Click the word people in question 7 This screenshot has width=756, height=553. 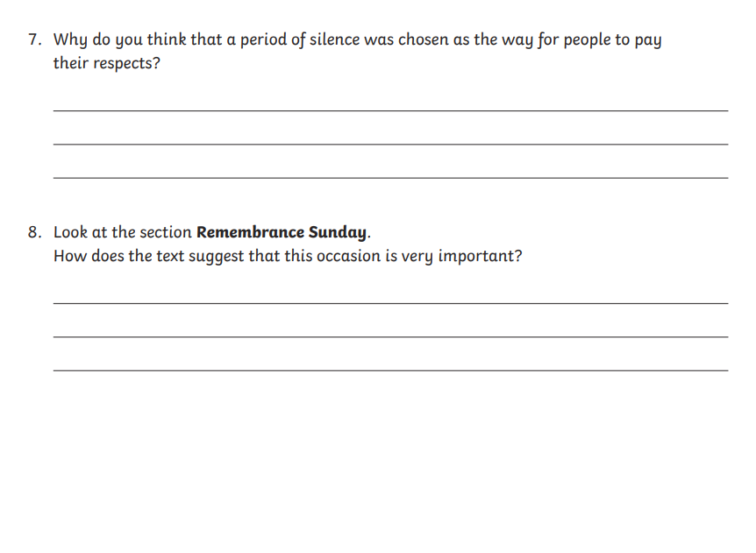[x=587, y=40]
